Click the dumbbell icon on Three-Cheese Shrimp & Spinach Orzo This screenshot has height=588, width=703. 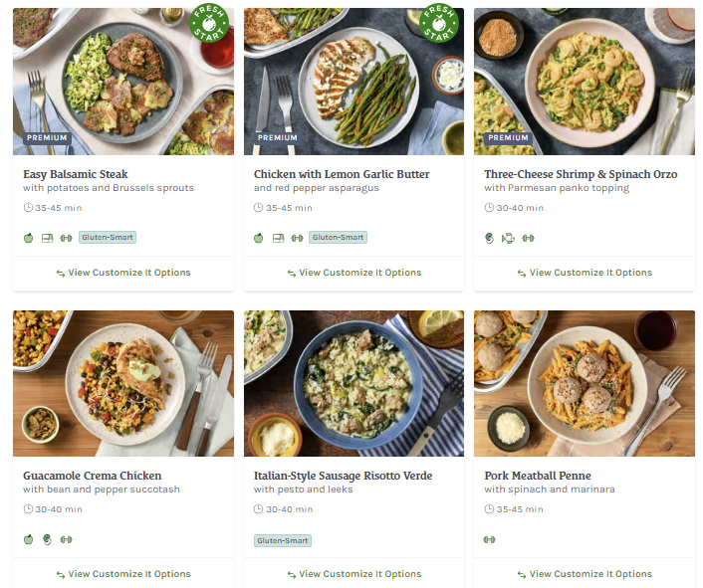pyautogui.click(x=529, y=238)
